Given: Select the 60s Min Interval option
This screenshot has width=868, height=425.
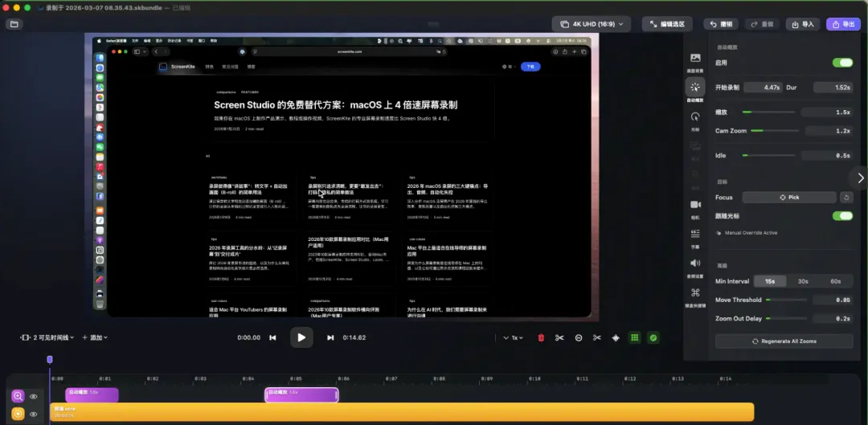Looking at the screenshot, I should coord(835,281).
